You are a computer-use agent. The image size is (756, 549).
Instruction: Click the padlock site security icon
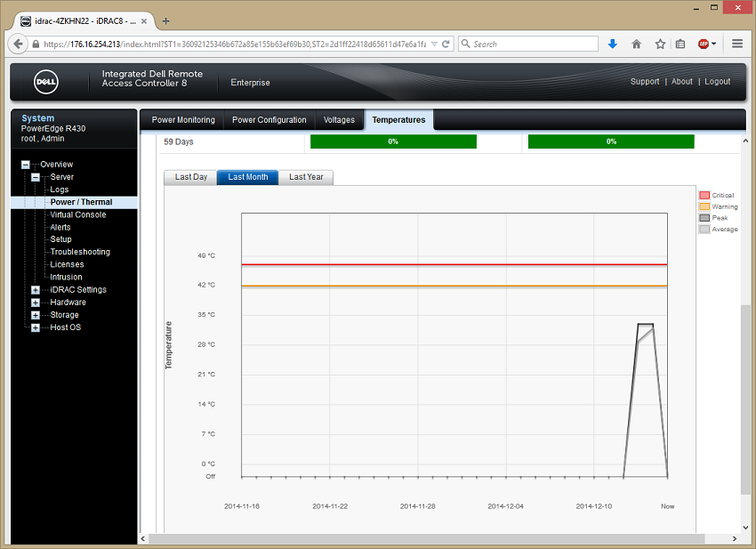click(36, 44)
